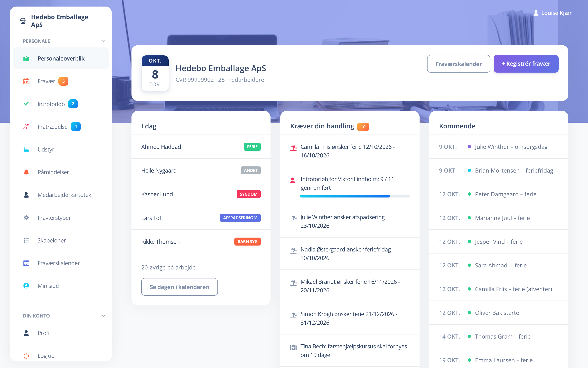Click the Profil person icon

coord(26,333)
